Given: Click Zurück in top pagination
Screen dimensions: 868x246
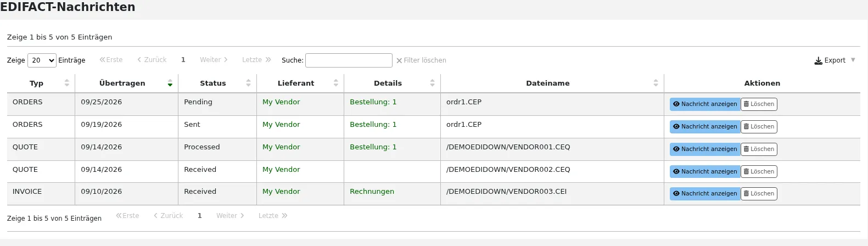Looking at the screenshot, I should [152, 60].
